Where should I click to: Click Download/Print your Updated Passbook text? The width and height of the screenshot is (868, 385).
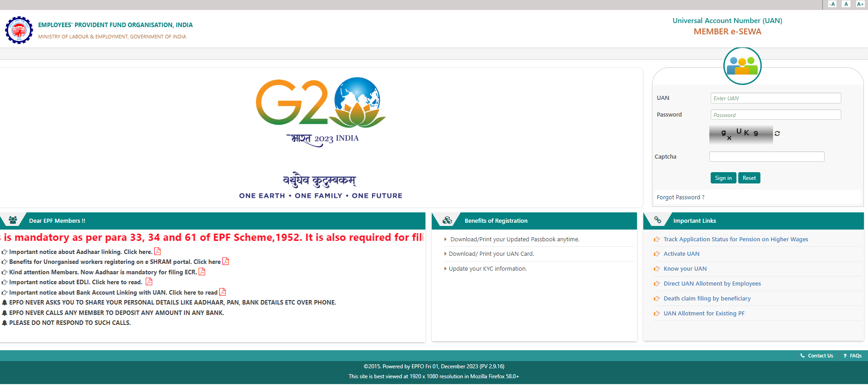click(514, 239)
